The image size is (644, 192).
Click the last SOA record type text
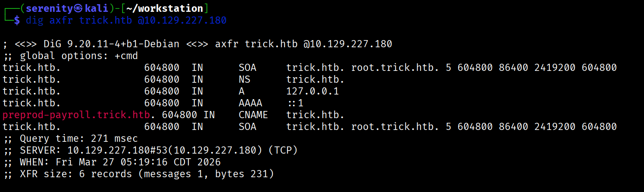247,127
